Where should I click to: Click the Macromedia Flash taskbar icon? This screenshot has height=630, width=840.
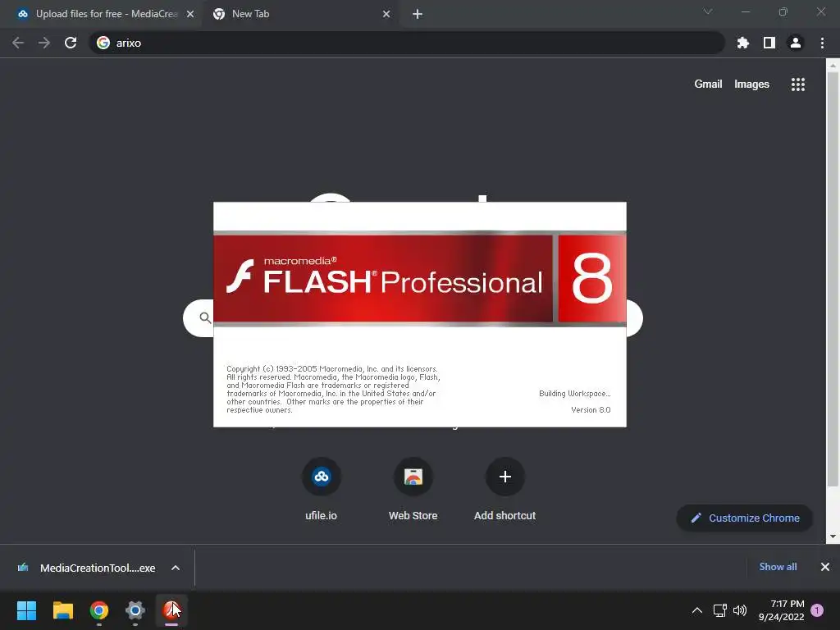pos(171,610)
